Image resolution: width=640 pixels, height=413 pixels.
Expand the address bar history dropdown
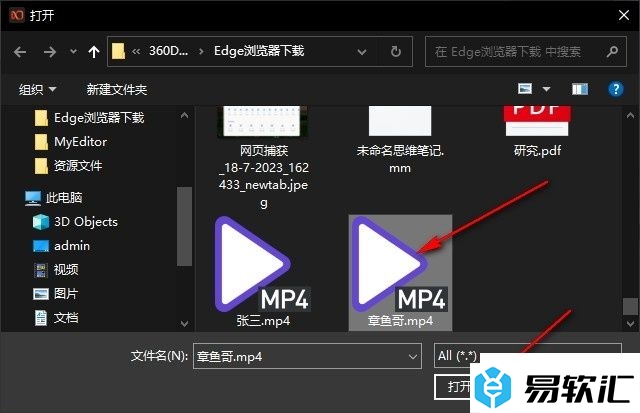pyautogui.click(x=362, y=52)
